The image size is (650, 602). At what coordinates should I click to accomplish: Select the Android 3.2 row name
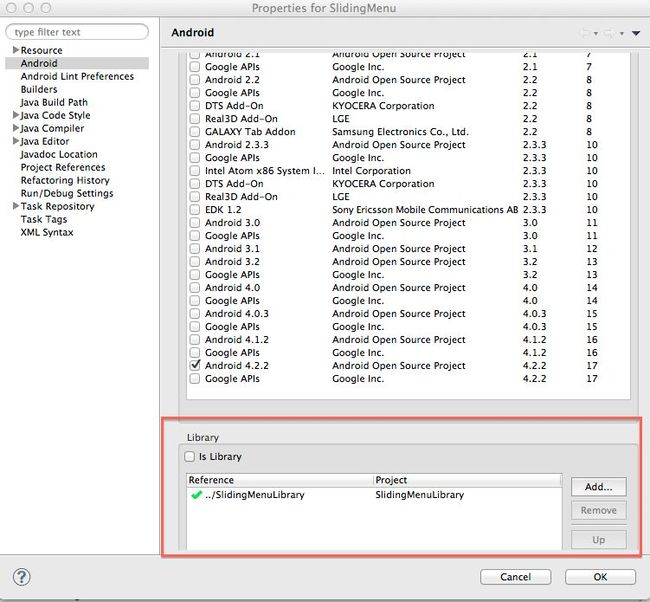[232, 262]
